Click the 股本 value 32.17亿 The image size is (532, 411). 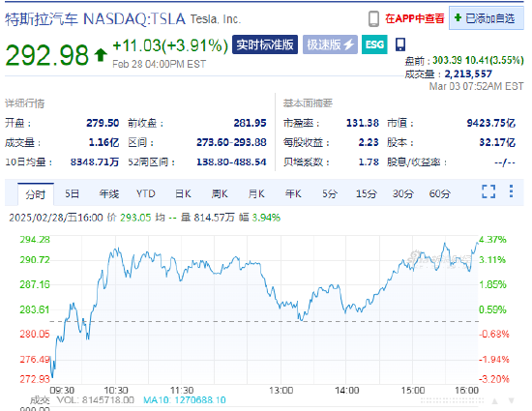[x=497, y=142]
